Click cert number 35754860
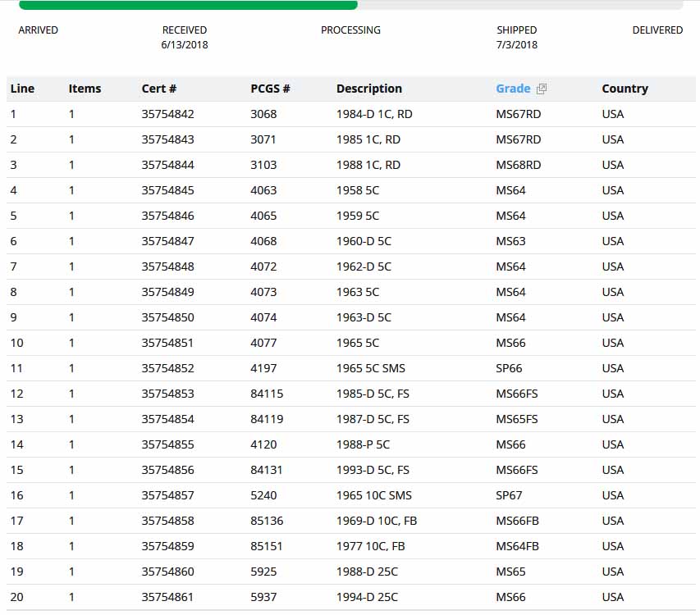 [168, 572]
